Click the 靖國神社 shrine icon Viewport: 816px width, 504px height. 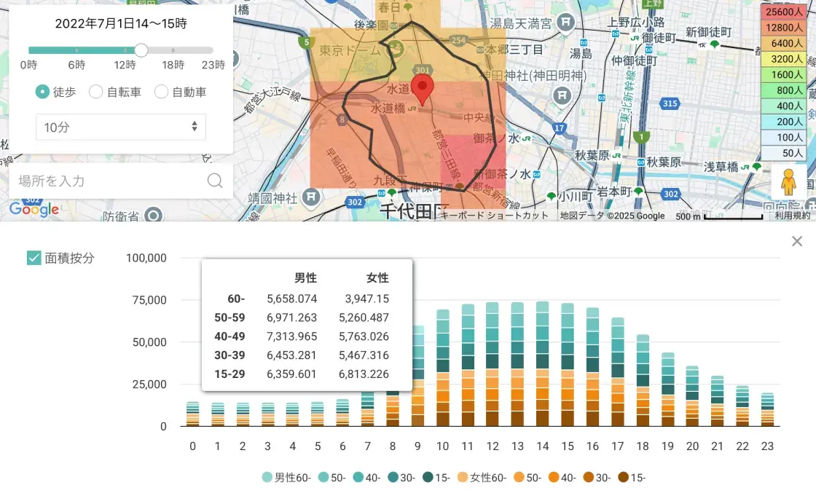tap(311, 197)
